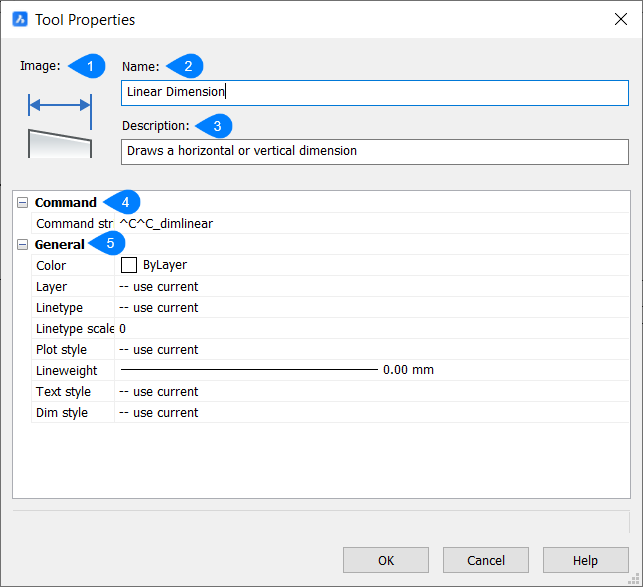Image resolution: width=643 pixels, height=587 pixels.
Task: Collapse the Command section
Action: click(23, 203)
